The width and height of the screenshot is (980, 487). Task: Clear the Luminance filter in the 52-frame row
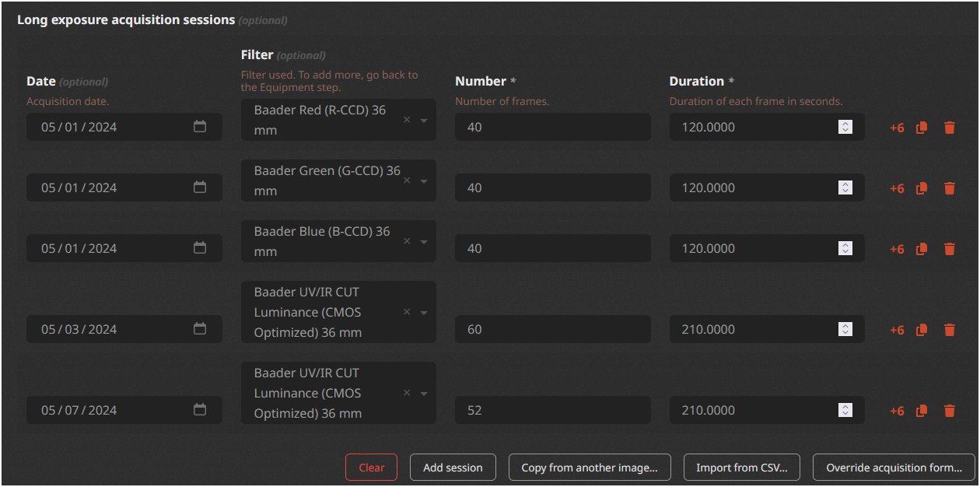click(x=407, y=394)
